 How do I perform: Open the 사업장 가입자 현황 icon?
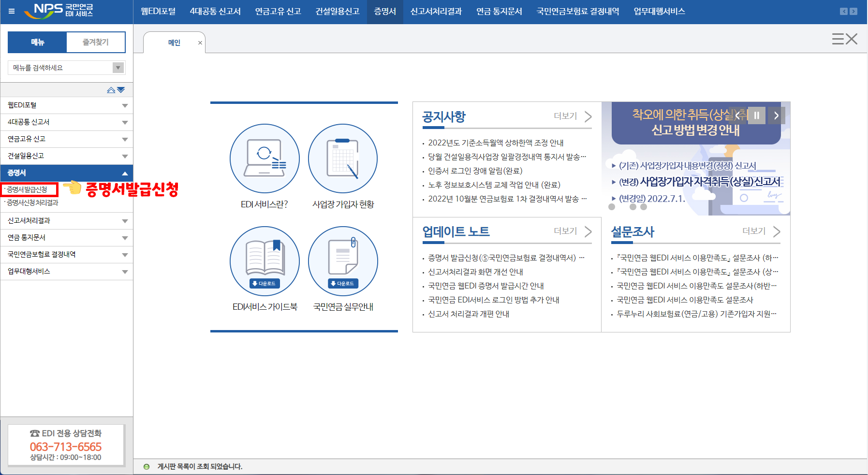pyautogui.click(x=343, y=158)
